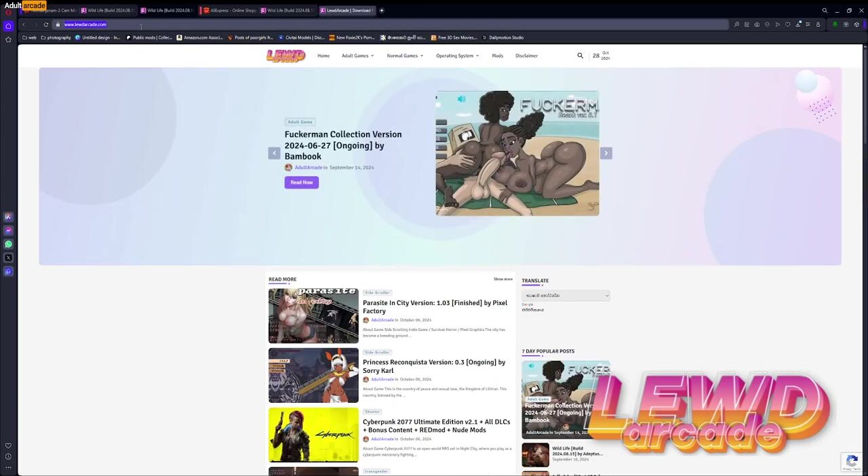The width and height of the screenshot is (868, 476).
Task: Open the X (Twitter) sidebar panel
Action: click(8, 258)
